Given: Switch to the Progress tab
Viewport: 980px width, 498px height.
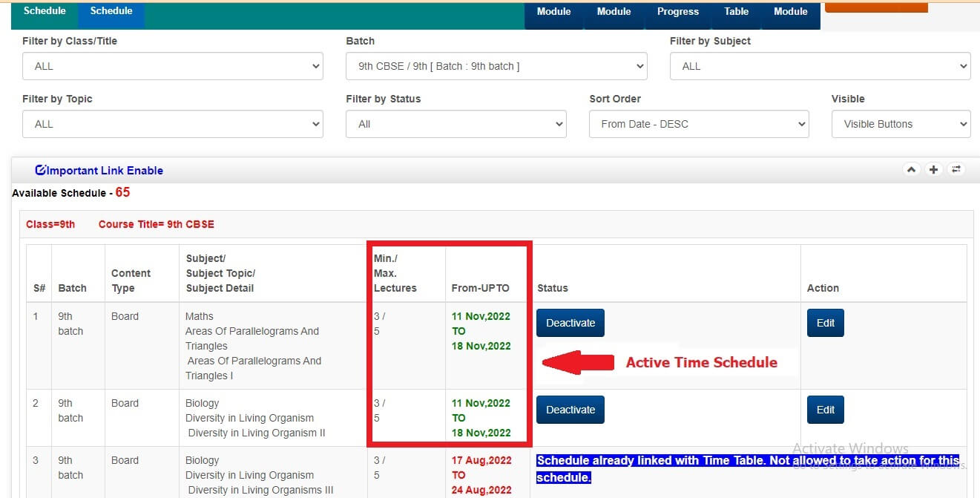Looking at the screenshot, I should pyautogui.click(x=677, y=13).
